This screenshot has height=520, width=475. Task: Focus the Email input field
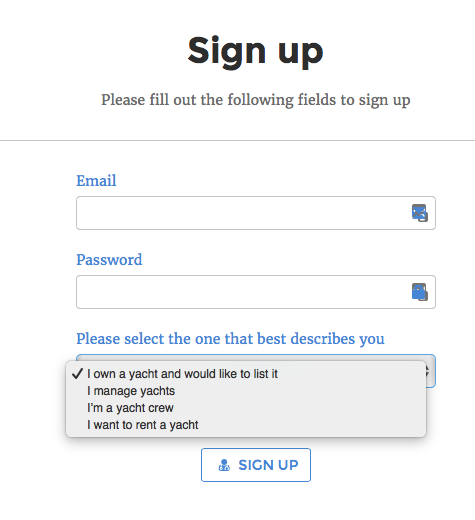256,213
